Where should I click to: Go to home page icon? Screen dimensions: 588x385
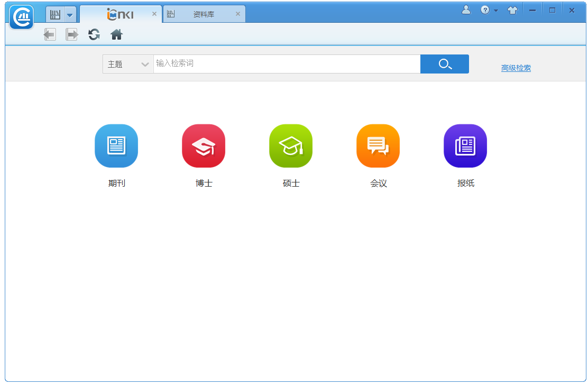(x=117, y=35)
